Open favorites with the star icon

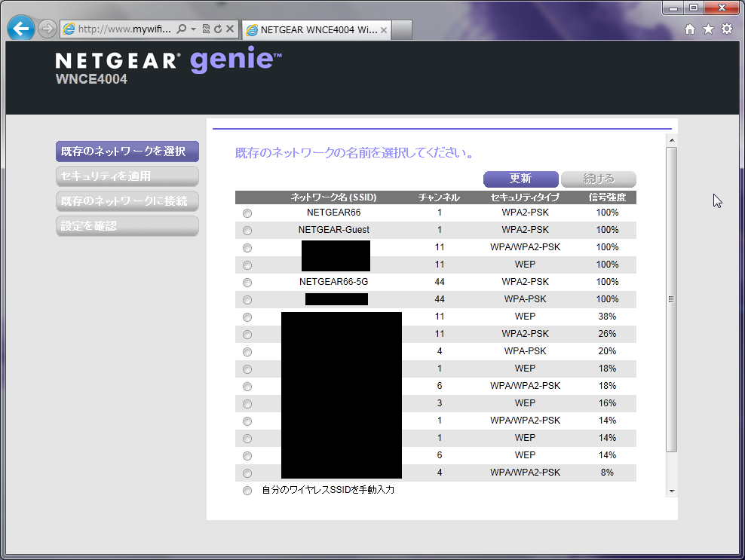tap(708, 29)
